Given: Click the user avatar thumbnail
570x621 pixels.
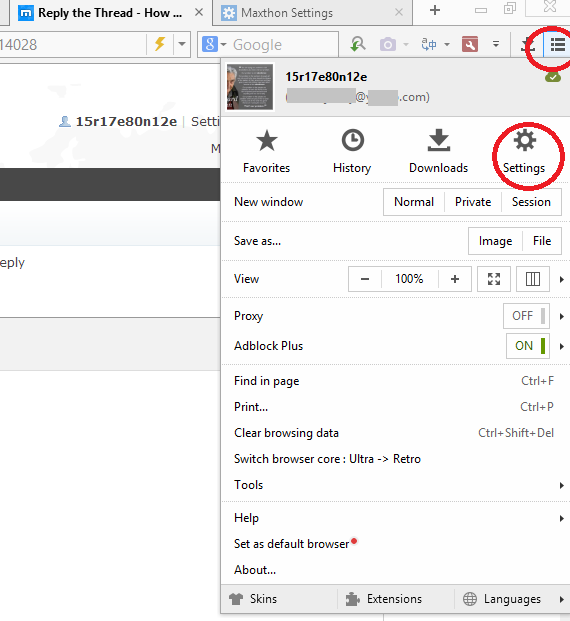Looking at the screenshot, I should click(x=250, y=87).
